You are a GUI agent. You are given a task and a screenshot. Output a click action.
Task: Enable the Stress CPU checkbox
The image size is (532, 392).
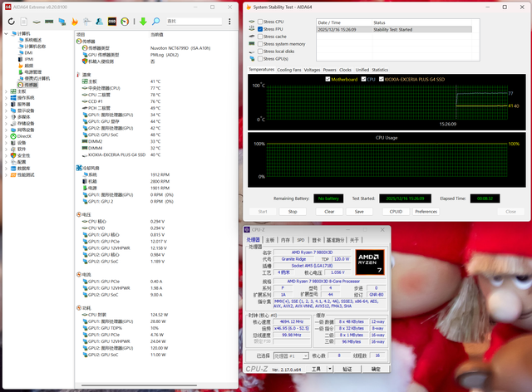click(x=260, y=22)
